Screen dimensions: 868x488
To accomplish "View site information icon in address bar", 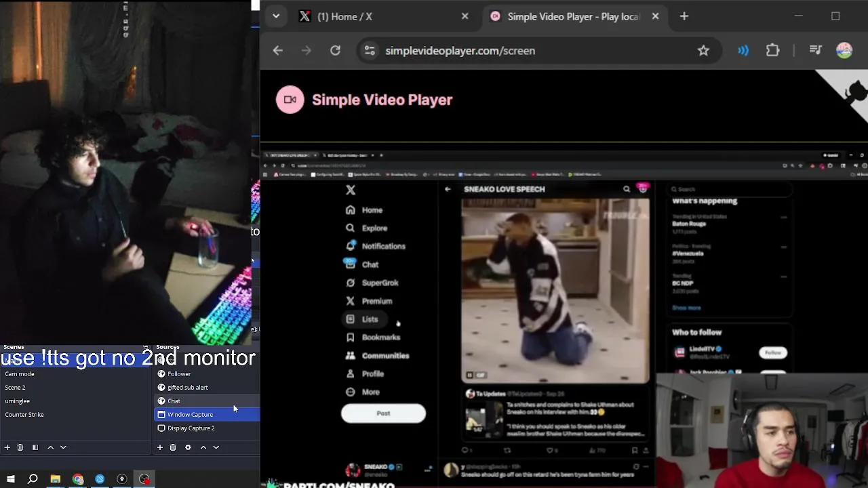I will pos(370,50).
